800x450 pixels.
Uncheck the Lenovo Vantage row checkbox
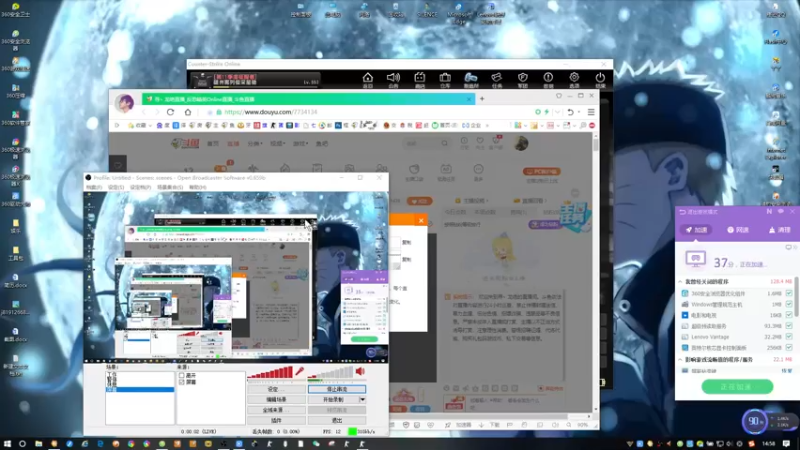(x=789, y=337)
